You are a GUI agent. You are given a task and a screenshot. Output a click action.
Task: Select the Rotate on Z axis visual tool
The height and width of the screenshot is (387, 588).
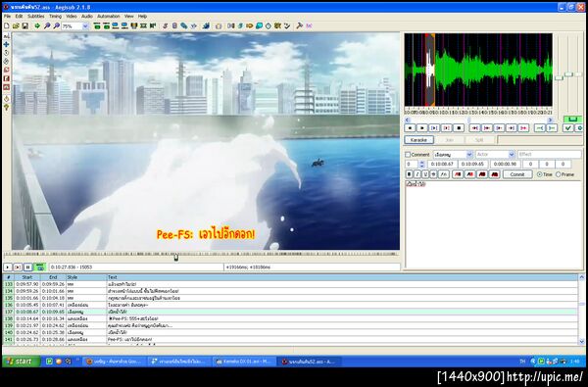6,53
